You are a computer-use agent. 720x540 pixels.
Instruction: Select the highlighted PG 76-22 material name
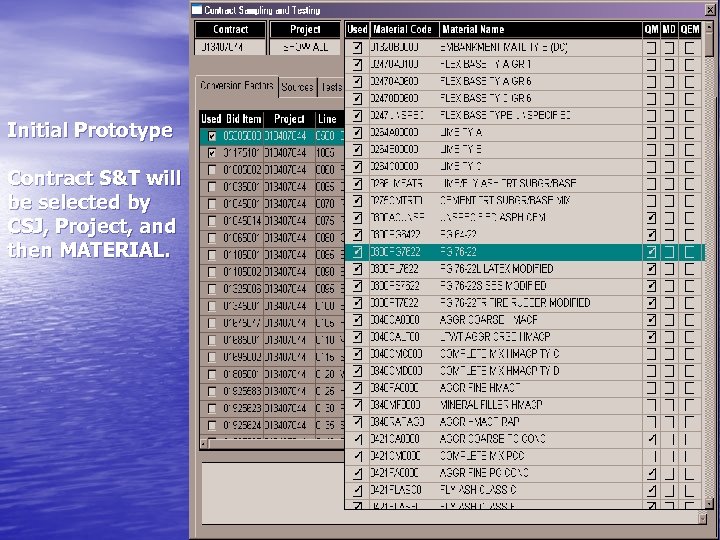(458, 252)
